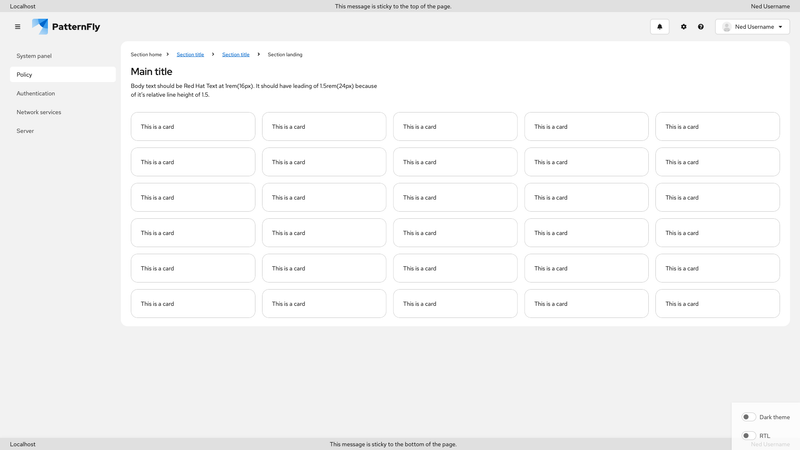The width and height of the screenshot is (800, 450).
Task: Open Authentication navigation item
Action: [36, 93]
